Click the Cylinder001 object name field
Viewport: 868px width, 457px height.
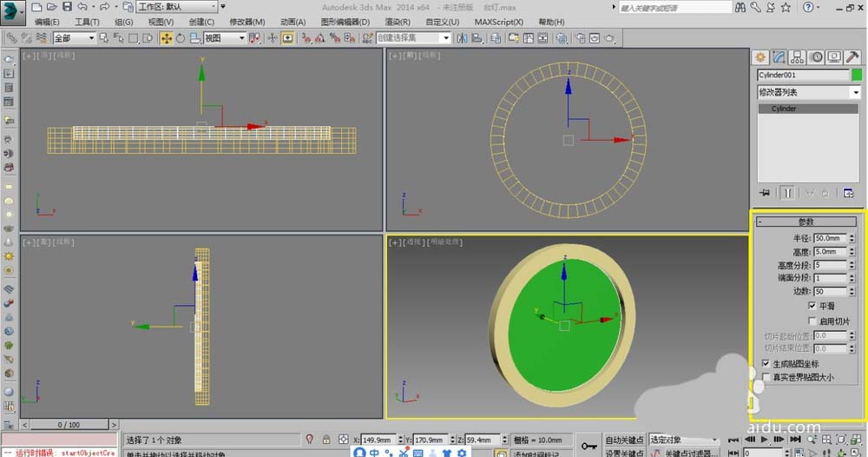pos(803,75)
